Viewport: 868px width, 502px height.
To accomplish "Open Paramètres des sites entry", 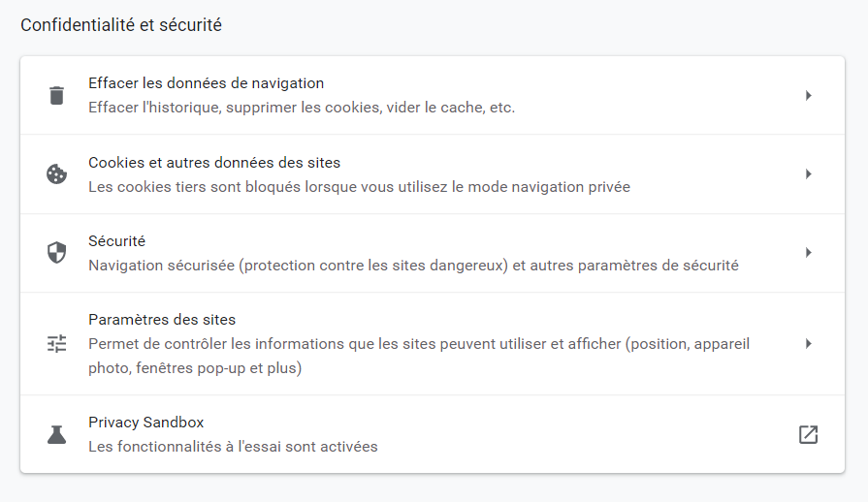I will point(162,320).
